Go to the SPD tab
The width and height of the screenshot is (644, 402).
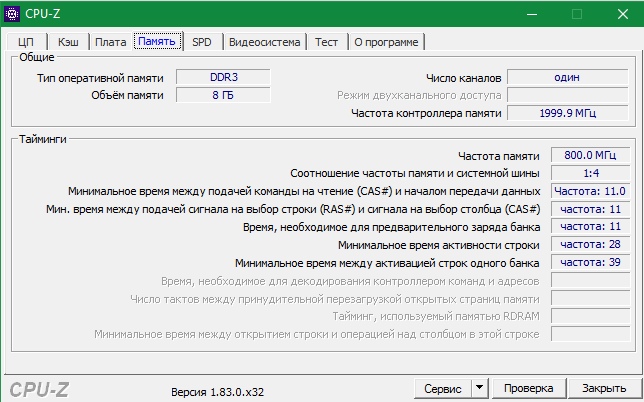click(202, 41)
